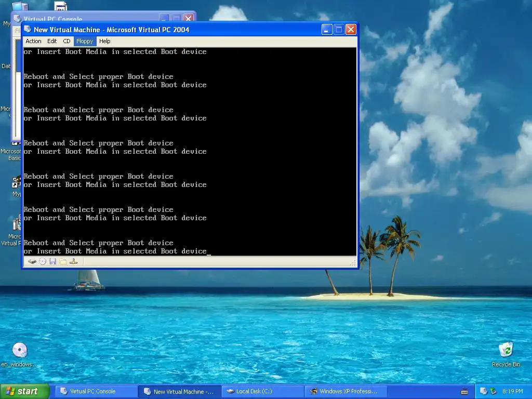Close the Virtual PC Console window

pos(188,18)
